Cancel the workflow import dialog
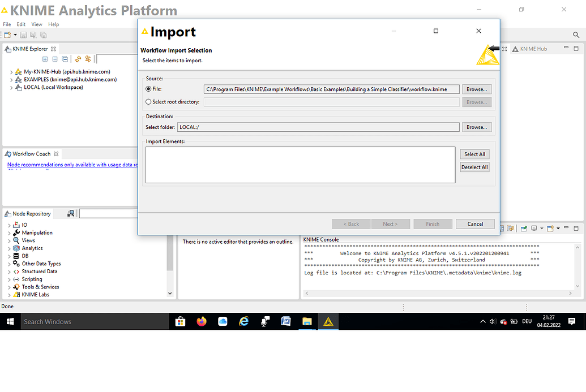Screen dimensions: 586x392 (474, 223)
